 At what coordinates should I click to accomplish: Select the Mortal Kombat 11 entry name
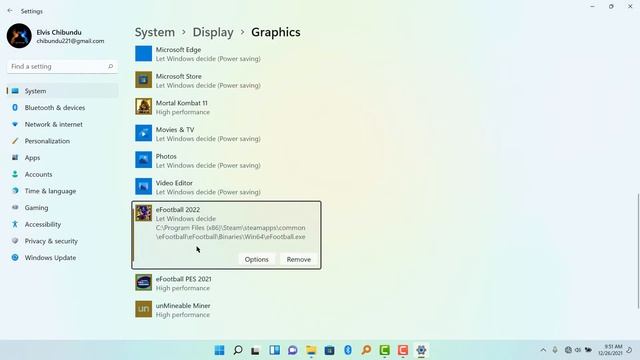(x=182, y=103)
